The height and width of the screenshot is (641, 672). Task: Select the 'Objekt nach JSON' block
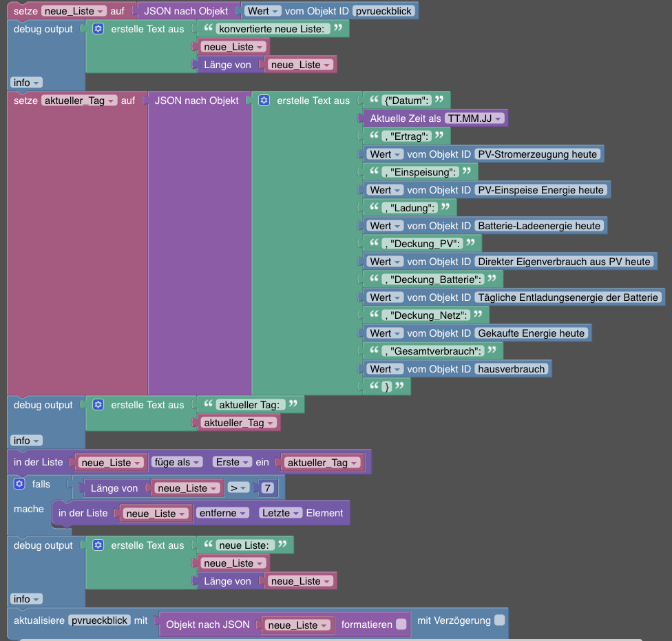click(207, 624)
